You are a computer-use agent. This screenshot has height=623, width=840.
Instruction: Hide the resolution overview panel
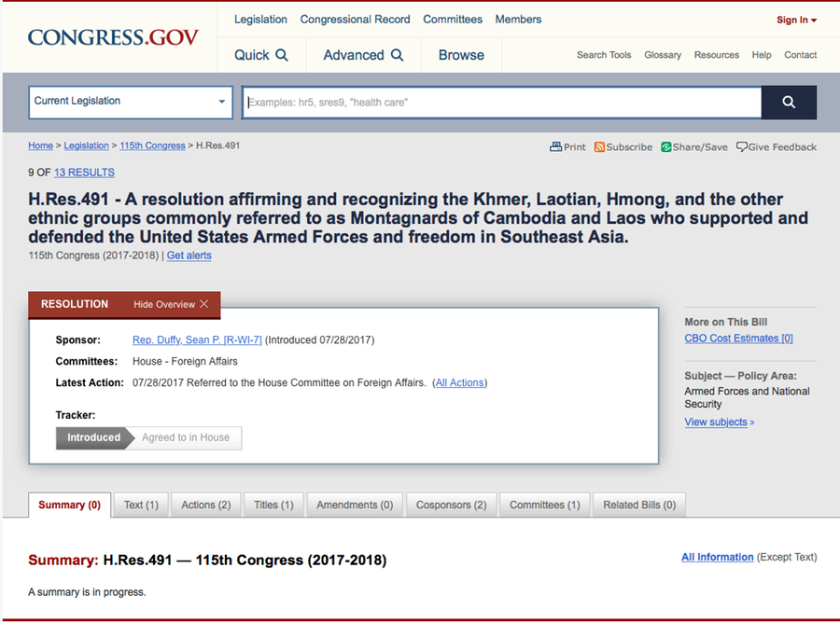170,304
